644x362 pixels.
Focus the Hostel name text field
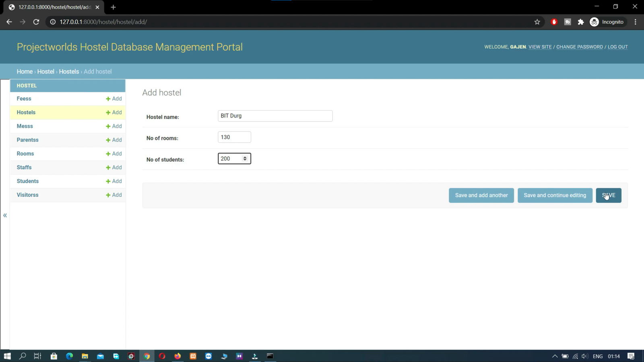275,116
